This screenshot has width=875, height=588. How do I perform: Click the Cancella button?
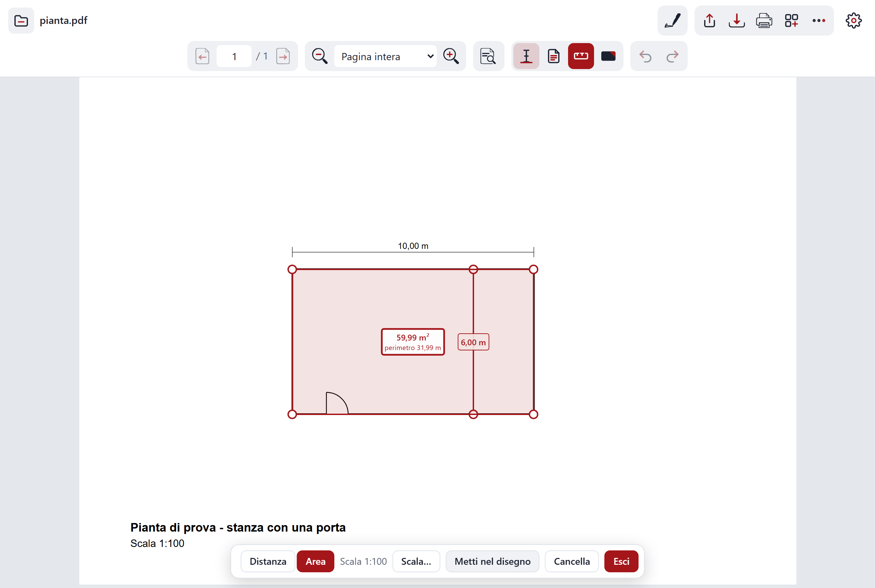click(x=572, y=561)
